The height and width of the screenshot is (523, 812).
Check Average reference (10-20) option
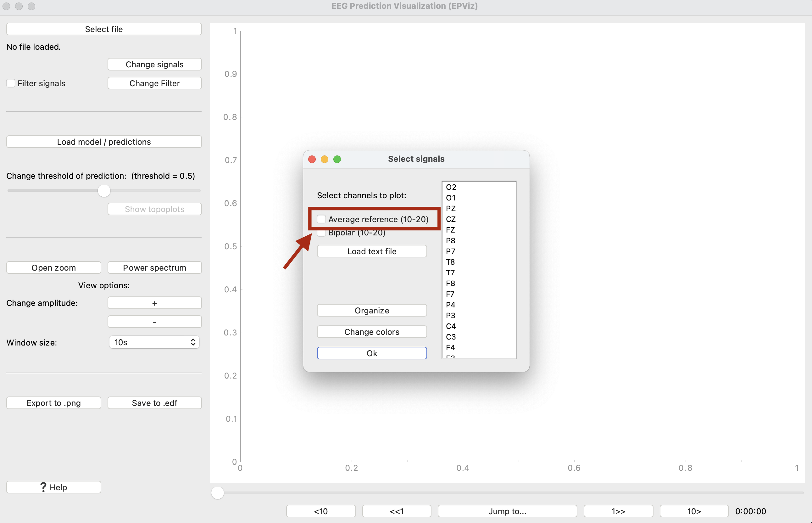pyautogui.click(x=321, y=219)
